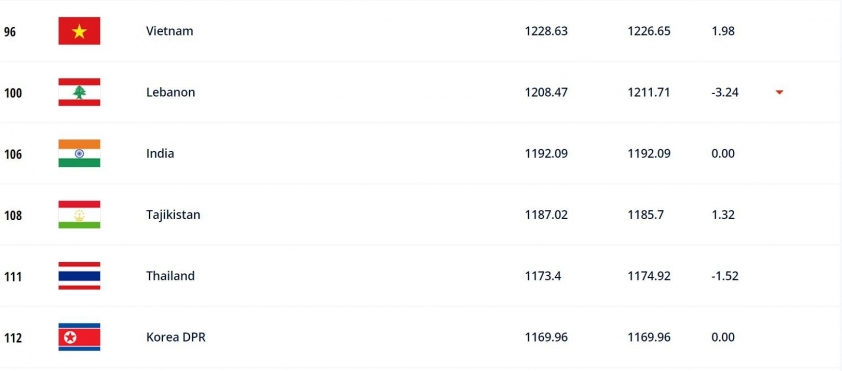Click rank number 112
This screenshot has height=371, width=842.
(13, 338)
